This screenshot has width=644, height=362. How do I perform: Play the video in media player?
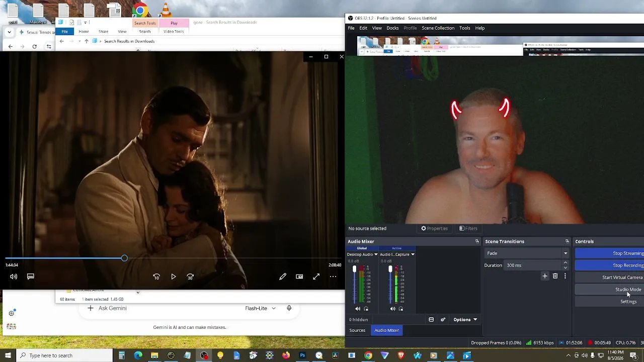point(174,277)
